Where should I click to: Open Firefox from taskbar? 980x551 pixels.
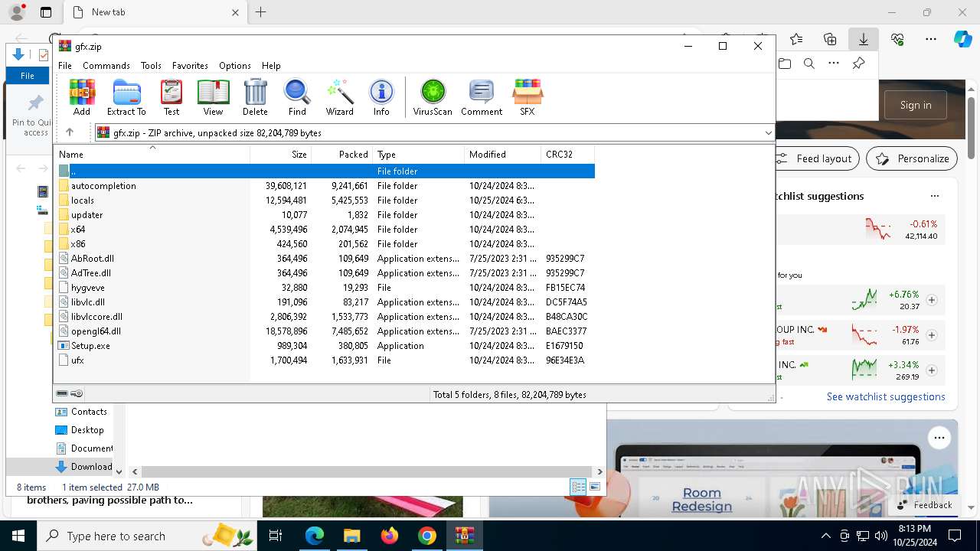(390, 536)
